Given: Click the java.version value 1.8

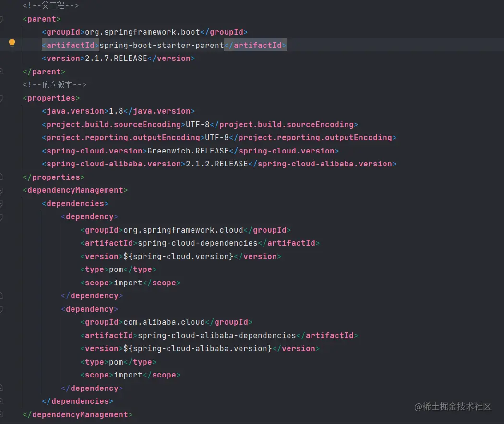Looking at the screenshot, I should (x=116, y=111).
